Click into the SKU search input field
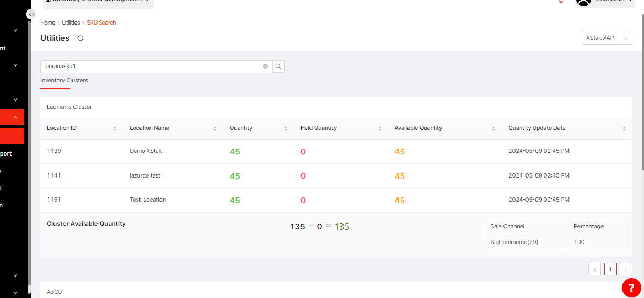Image resolution: width=644 pixels, height=298 pixels. pos(152,67)
